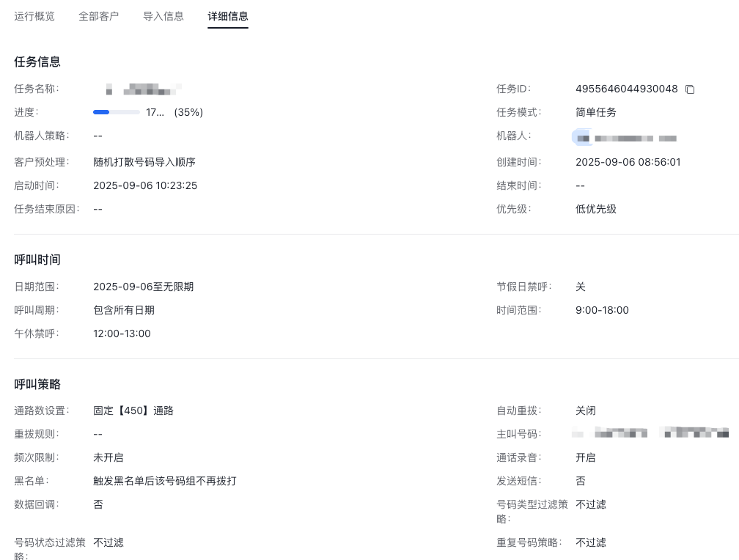Viewport: 739px width, 560px height.
Task: Click the 日期范围 value 2025-09-06至无限期
Action: coord(144,287)
